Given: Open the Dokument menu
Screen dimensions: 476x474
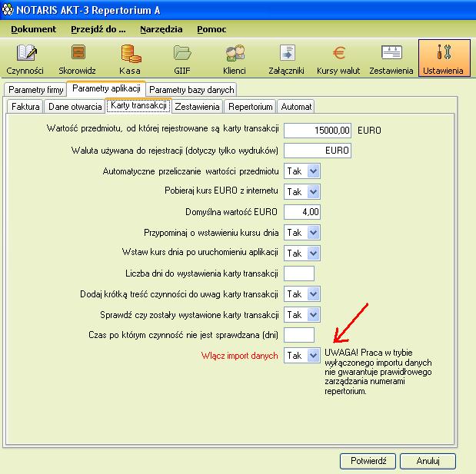Looking at the screenshot, I should coord(34,29).
